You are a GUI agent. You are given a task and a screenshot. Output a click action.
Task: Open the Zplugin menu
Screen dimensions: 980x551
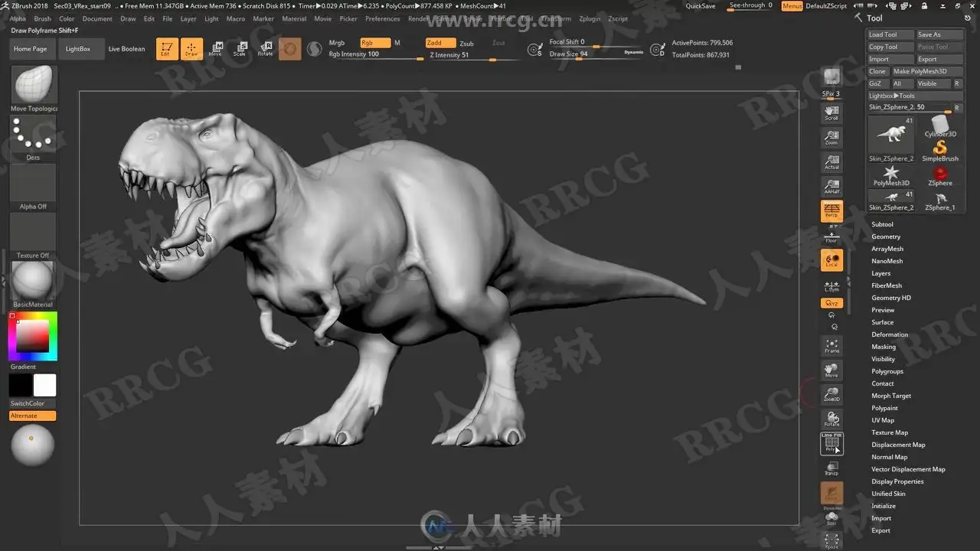[x=590, y=18]
